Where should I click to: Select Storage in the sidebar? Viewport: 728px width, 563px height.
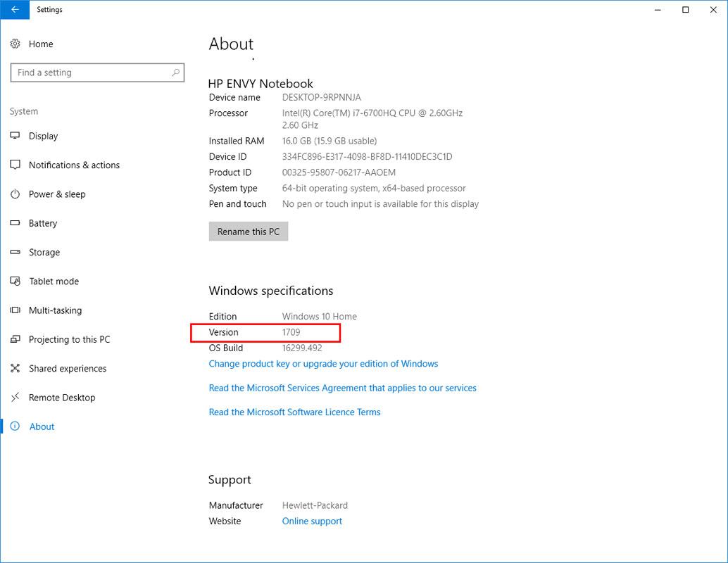click(44, 253)
